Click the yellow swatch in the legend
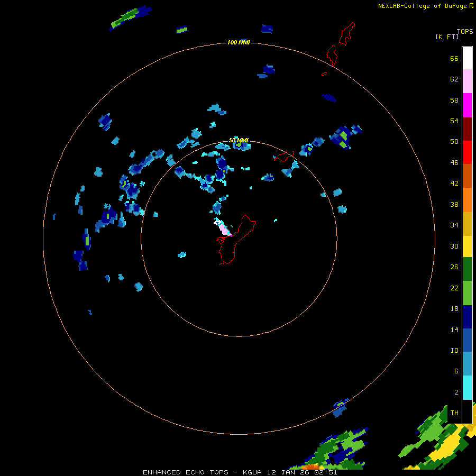 pos(467,246)
